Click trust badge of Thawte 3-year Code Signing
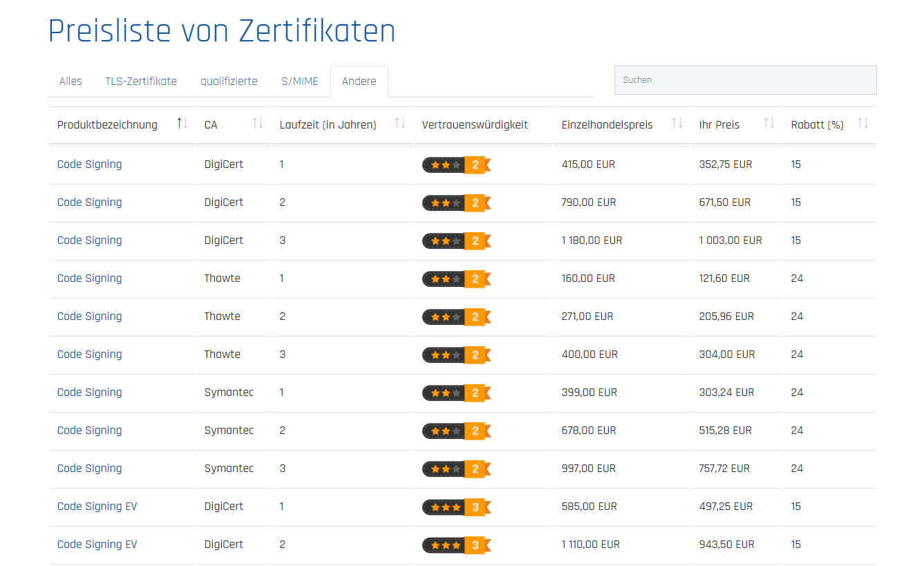 (457, 355)
